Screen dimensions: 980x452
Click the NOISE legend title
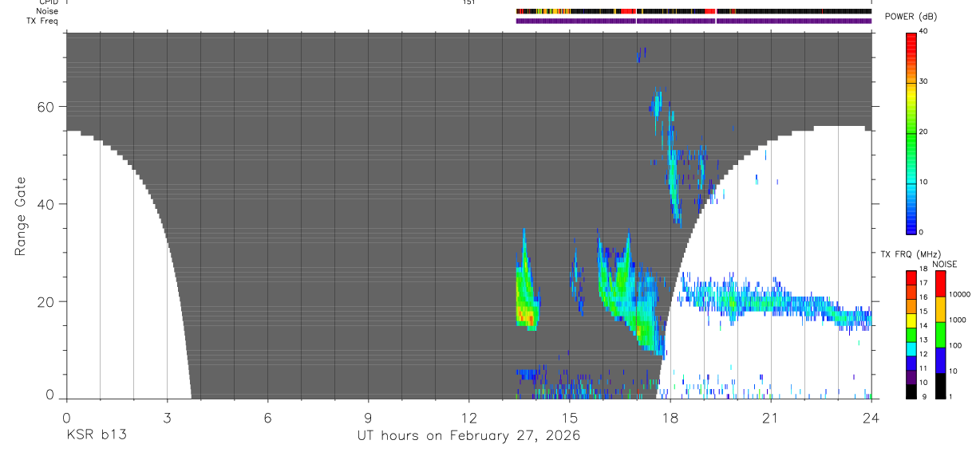[x=944, y=264]
